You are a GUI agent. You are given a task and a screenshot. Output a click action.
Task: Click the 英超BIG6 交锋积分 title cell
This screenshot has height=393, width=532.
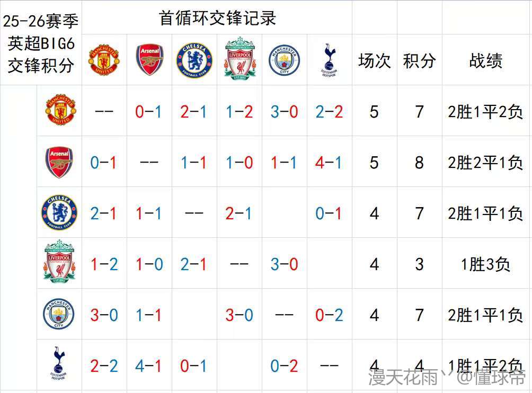pos(41,43)
